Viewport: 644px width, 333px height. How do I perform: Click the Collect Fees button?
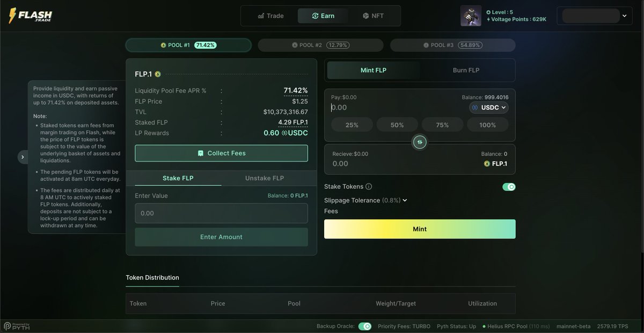point(221,153)
